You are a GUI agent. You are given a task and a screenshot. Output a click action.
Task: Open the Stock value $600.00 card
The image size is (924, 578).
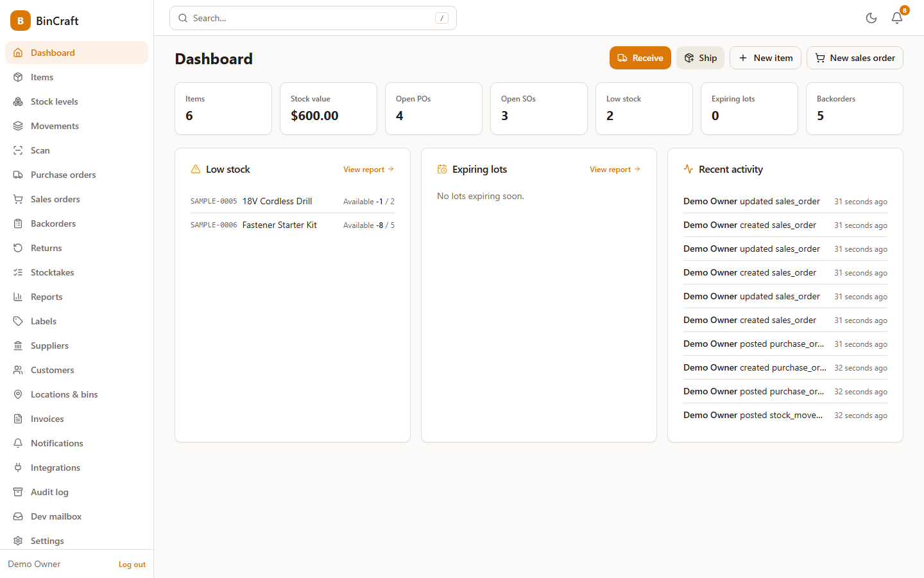click(x=329, y=109)
